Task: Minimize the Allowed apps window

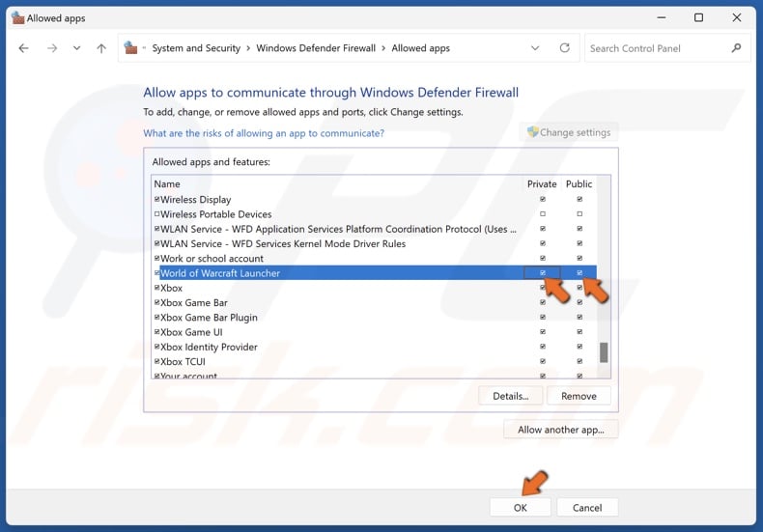Action: 662,17
